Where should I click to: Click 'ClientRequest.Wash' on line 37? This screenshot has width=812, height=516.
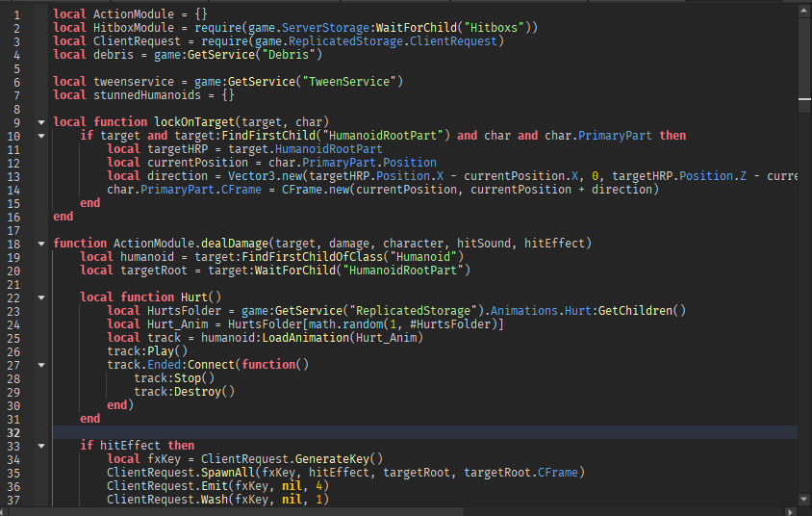coord(167,499)
